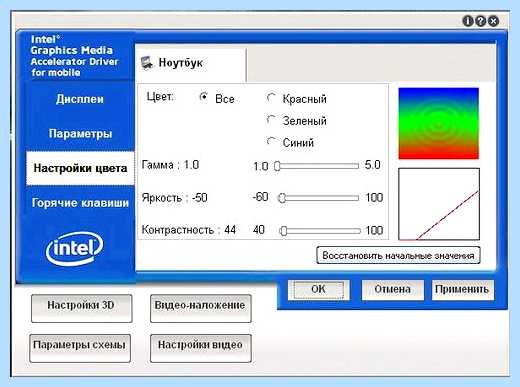
Task: Click the Gamma maximum value 5.0
Action: 372,165
